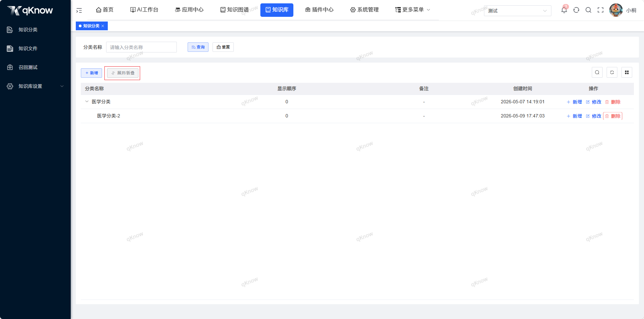Open column display settings grid icon
This screenshot has width=644, height=319.
click(627, 72)
